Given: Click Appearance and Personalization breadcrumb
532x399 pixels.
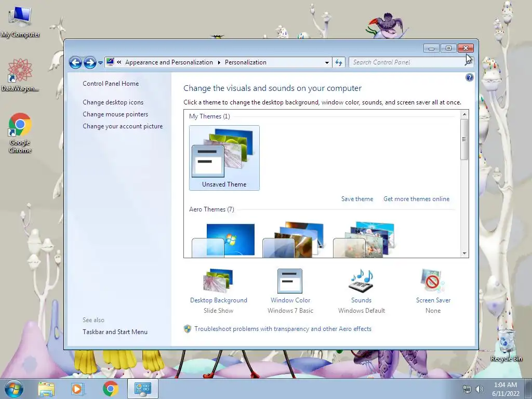Looking at the screenshot, I should [x=169, y=62].
